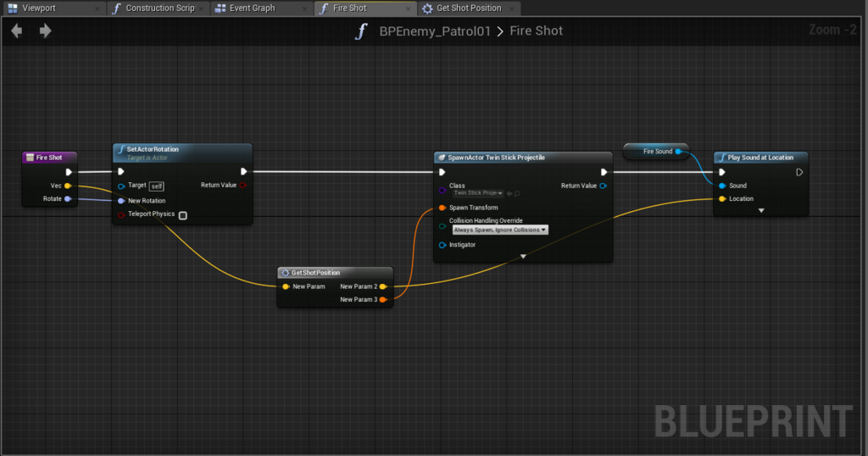Select the SetActorRotation node header
Viewport: 868px width, 456px height.
(x=183, y=153)
